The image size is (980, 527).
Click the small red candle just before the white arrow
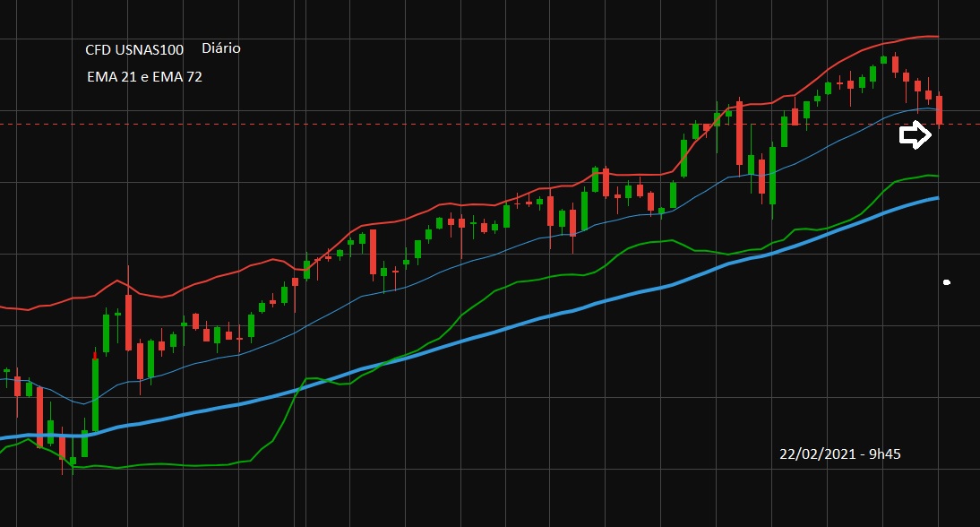click(929, 94)
